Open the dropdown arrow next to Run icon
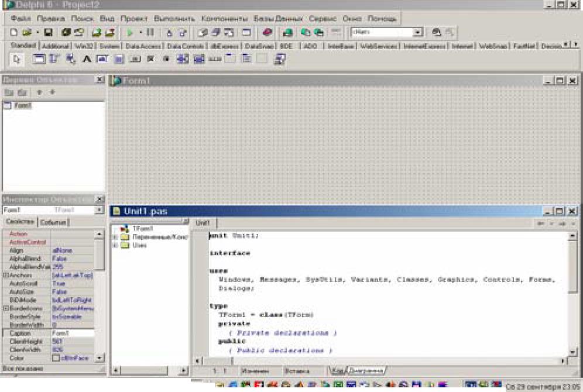The width and height of the screenshot is (583, 392). click(140, 33)
